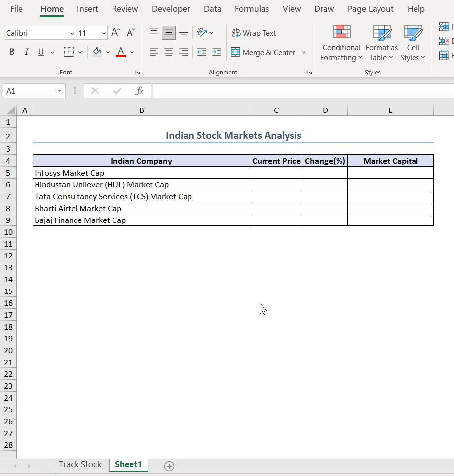Switch to the Page Layout tab

(371, 9)
